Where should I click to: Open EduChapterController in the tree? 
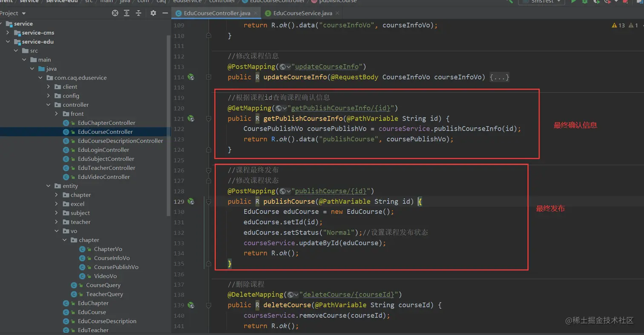[106, 123]
